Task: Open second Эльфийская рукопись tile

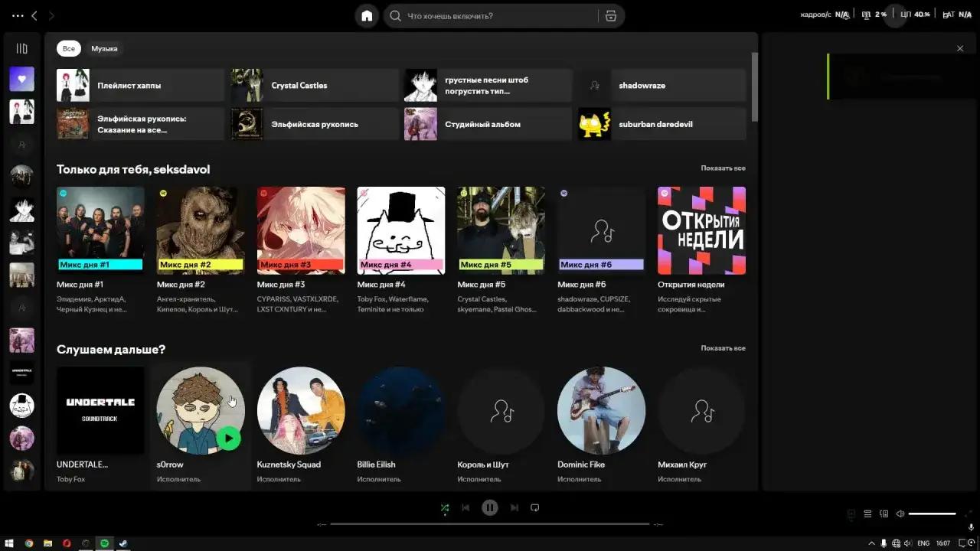Action: tap(315, 124)
